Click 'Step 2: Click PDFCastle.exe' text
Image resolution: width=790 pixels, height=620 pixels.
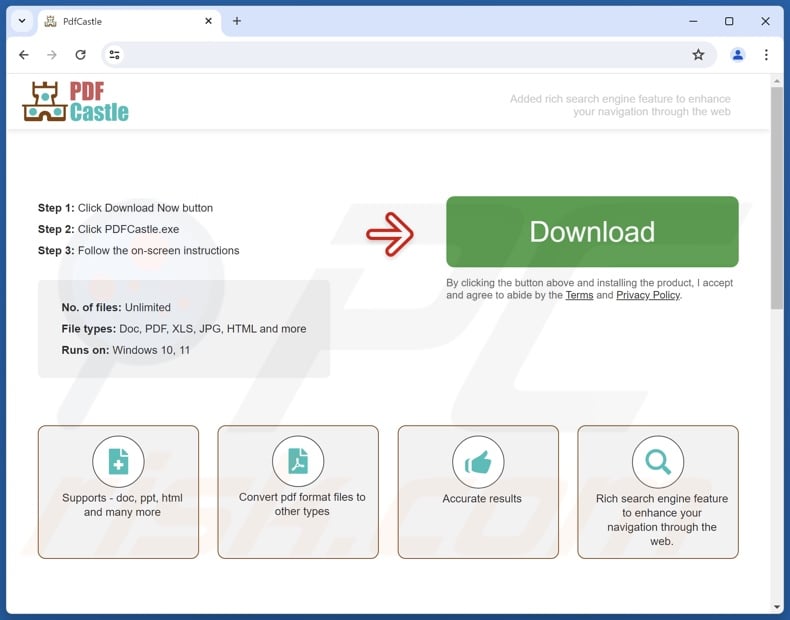tap(108, 229)
